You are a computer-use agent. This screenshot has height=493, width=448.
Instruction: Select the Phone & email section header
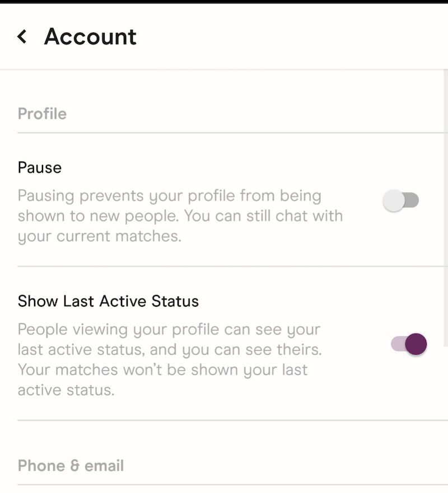coord(71,466)
